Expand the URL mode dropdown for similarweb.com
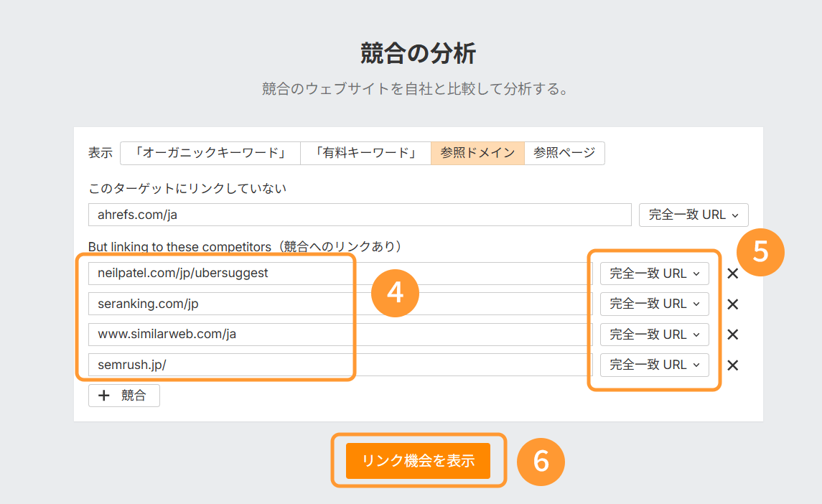 pyautogui.click(x=654, y=335)
